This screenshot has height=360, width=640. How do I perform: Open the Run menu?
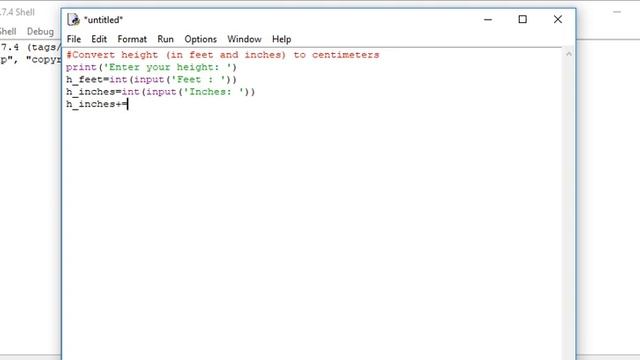[x=165, y=39]
